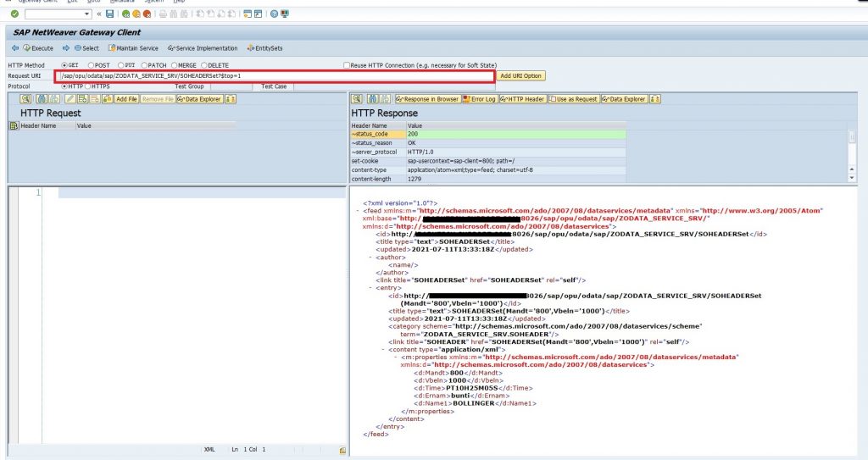868x460 pixels.
Task: Click the HTTP Response collapse/expand arrows icon
Action: tap(655, 99)
